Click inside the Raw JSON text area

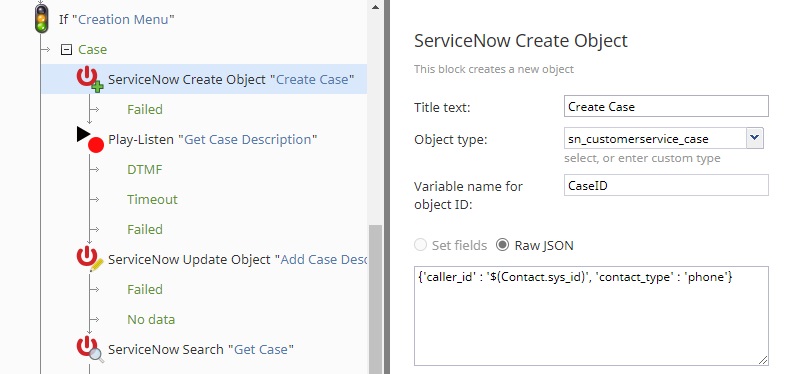tap(591, 316)
